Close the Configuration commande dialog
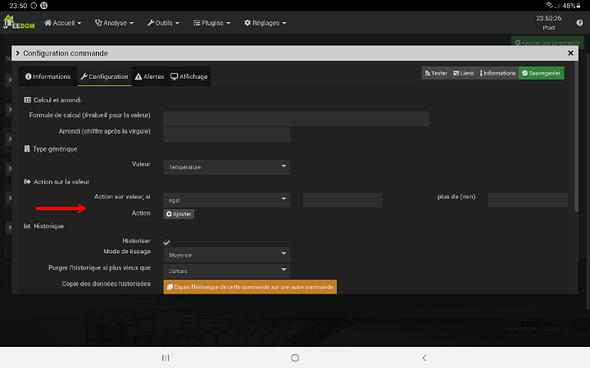This screenshot has width=590, height=368. pos(570,53)
